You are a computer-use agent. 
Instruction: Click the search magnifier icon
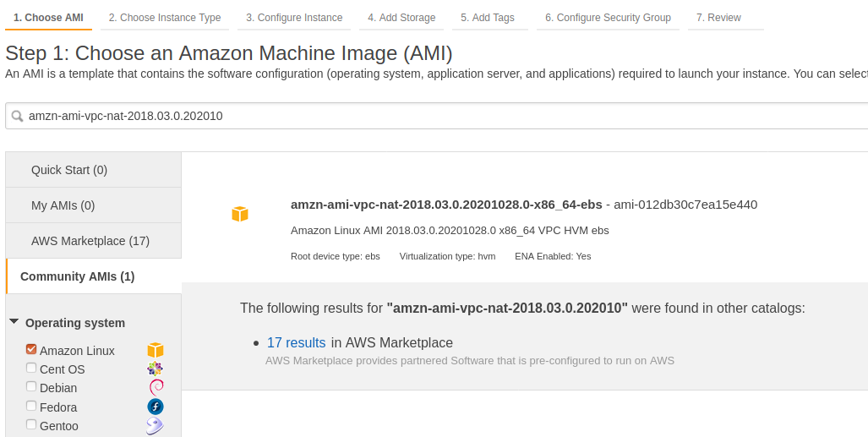click(x=17, y=116)
